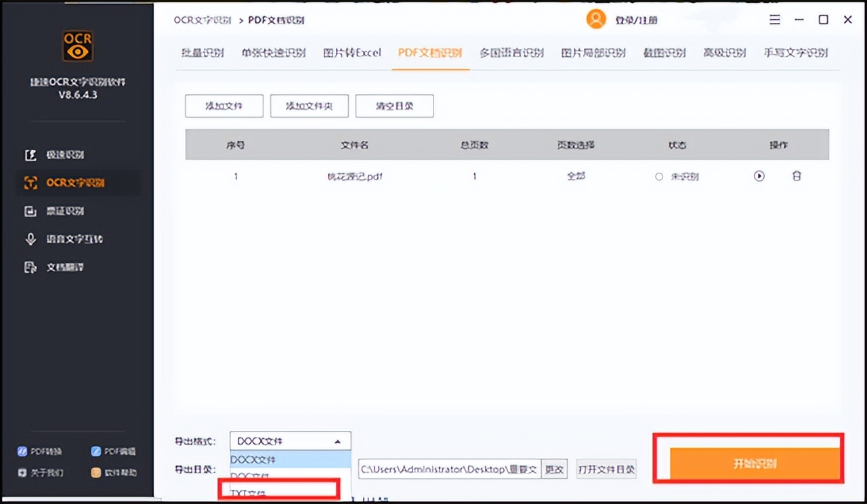Switch to the 截图识别 tab
This screenshot has height=504, width=867.
tap(664, 51)
